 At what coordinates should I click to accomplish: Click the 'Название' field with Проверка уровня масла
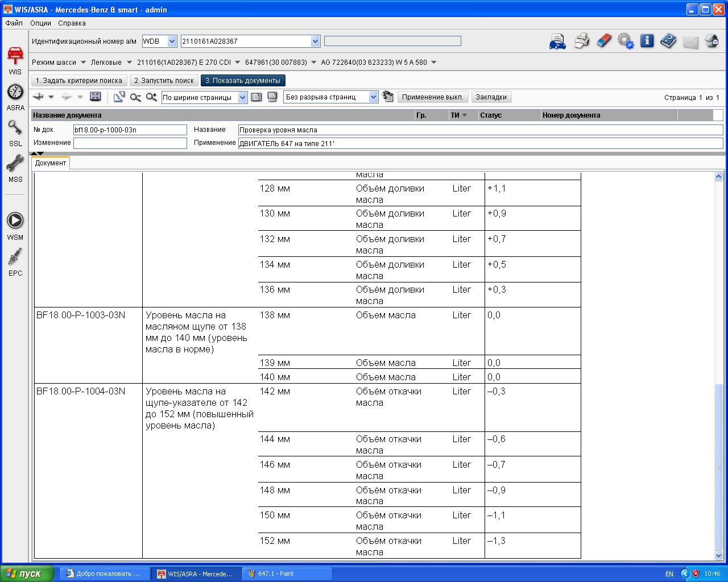(480, 130)
